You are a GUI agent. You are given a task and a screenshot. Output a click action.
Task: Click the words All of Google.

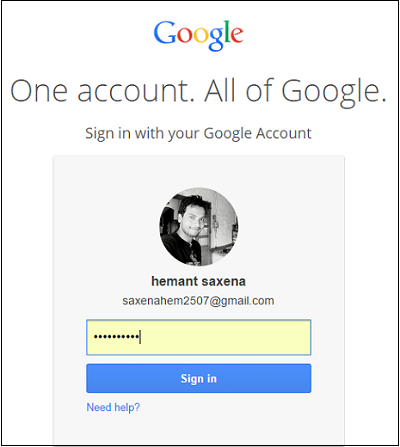pyautogui.click(x=296, y=91)
